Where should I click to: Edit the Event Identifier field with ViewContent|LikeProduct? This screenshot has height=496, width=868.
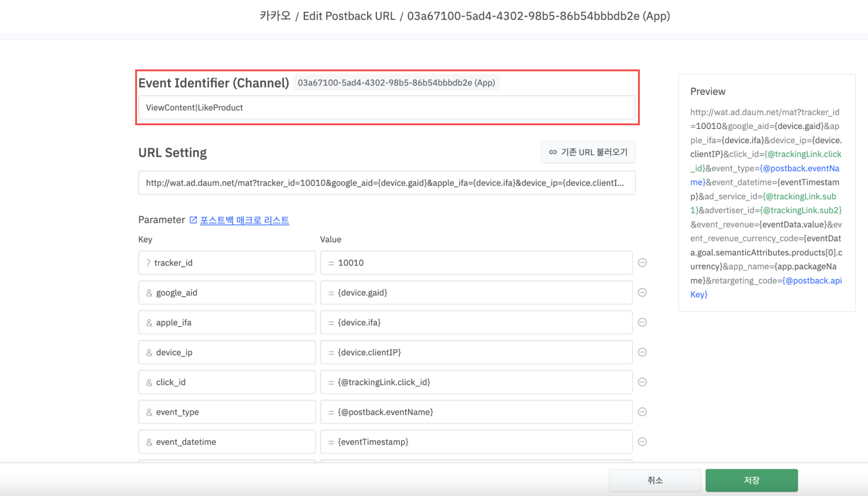tap(387, 107)
